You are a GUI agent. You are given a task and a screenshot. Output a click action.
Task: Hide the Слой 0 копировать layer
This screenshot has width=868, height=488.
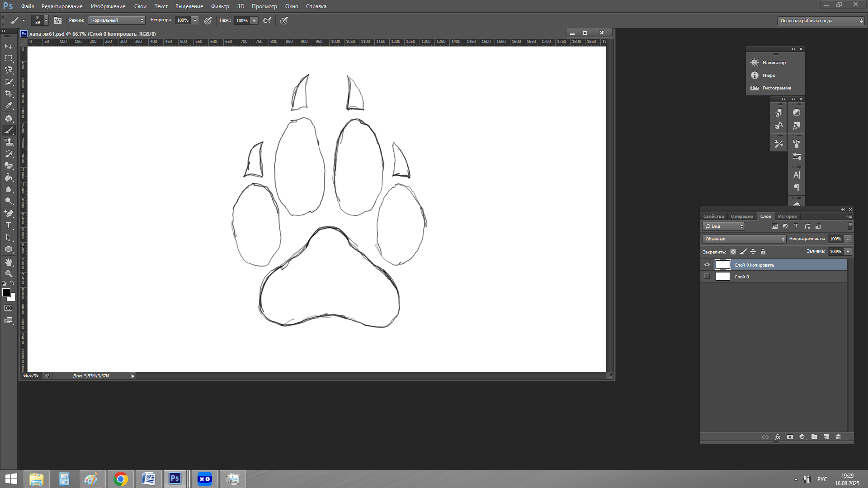click(707, 265)
